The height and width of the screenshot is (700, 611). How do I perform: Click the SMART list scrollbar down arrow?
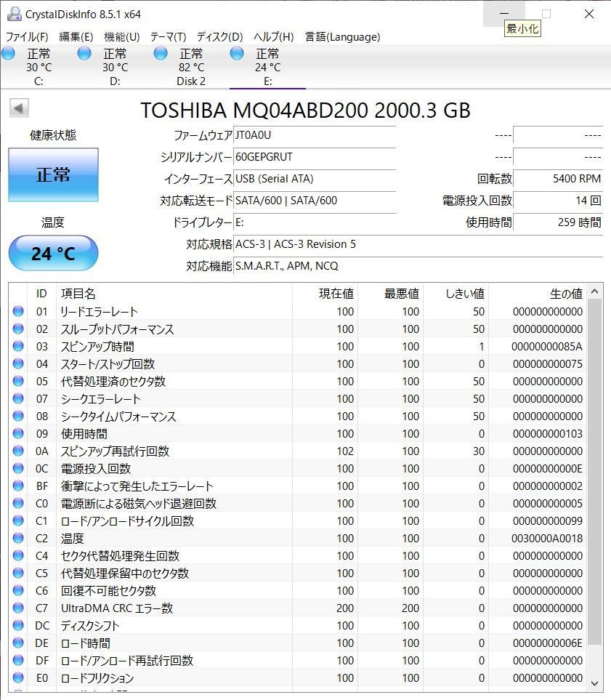594,683
